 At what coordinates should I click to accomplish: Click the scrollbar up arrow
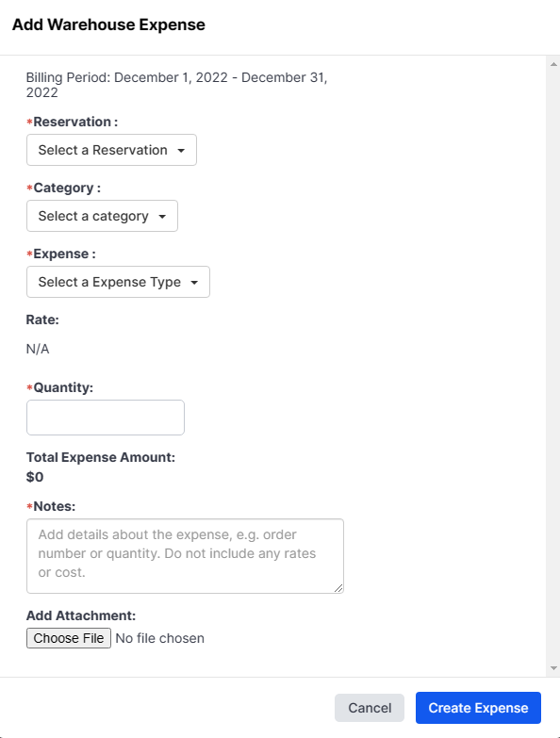pyautogui.click(x=553, y=64)
